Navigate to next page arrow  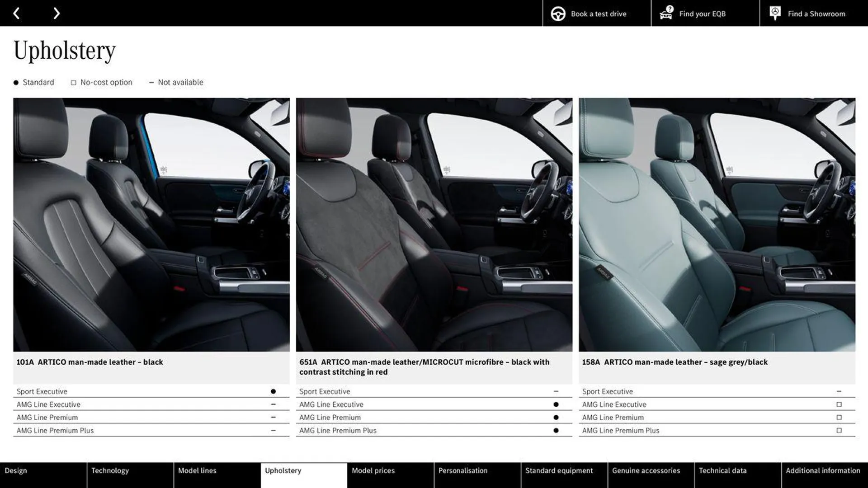click(56, 13)
